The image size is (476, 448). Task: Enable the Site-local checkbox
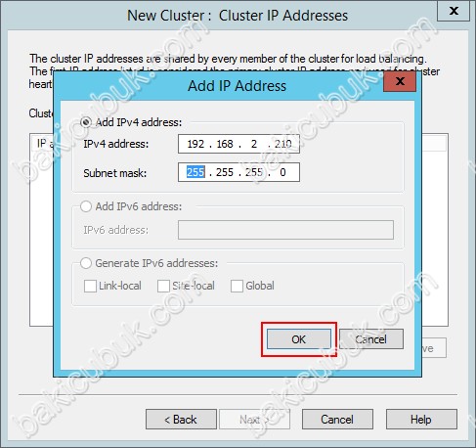click(x=163, y=286)
